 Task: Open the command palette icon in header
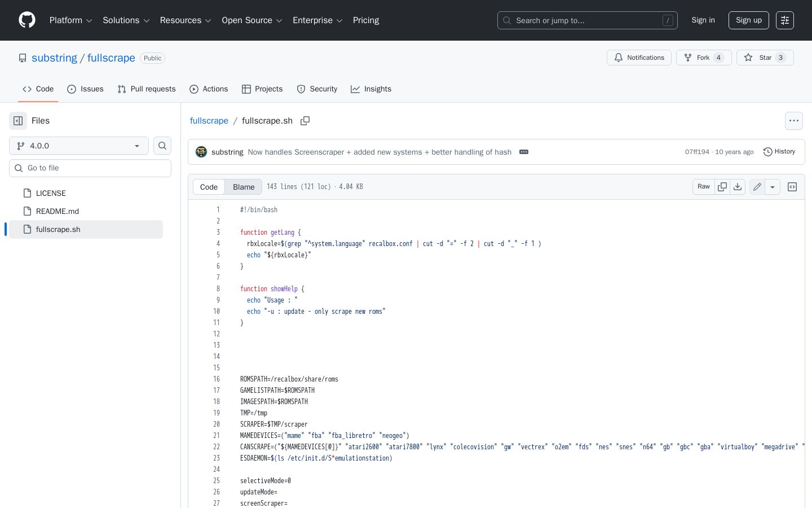[785, 20]
